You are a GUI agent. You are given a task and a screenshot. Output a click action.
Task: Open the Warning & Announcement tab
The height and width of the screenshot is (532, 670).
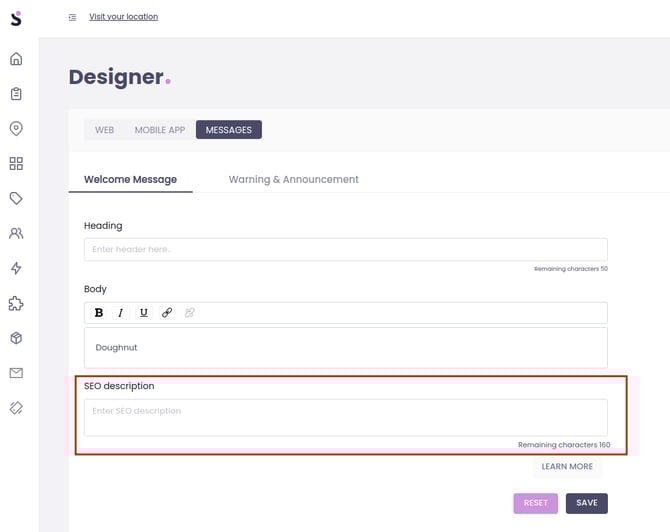(293, 180)
